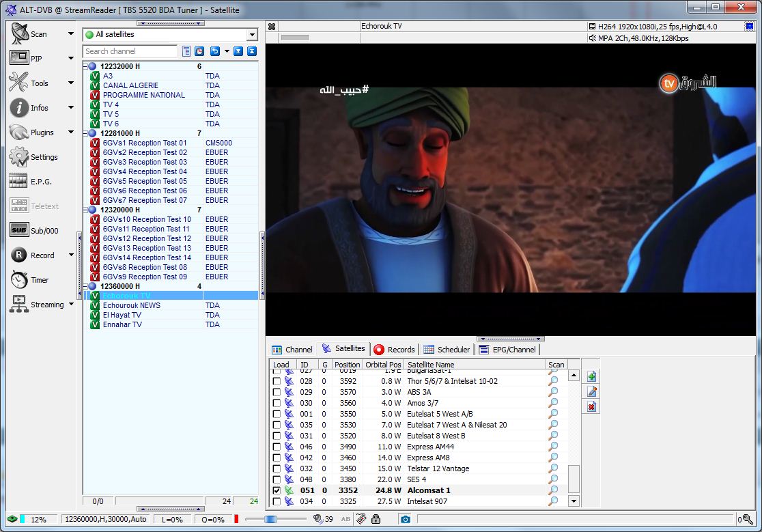Collapse the 12281000 H transponder node
Viewport: 762px width, 532px height.
(85, 133)
